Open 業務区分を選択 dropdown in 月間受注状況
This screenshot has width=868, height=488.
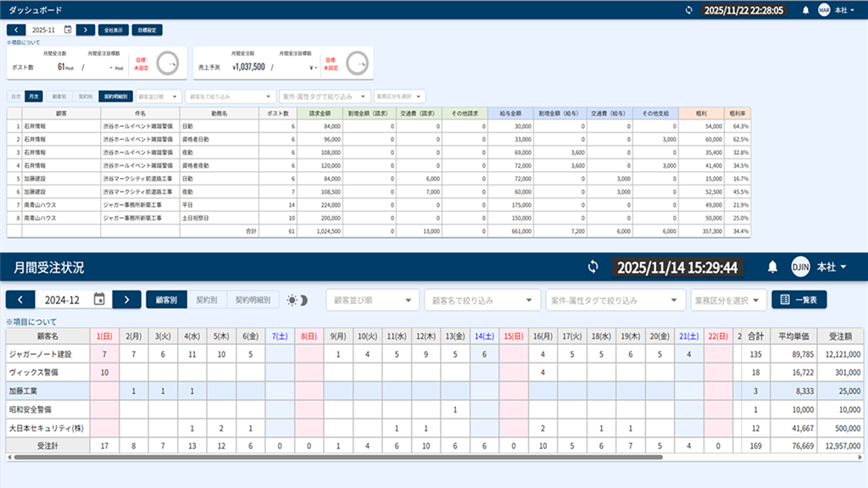(x=728, y=301)
